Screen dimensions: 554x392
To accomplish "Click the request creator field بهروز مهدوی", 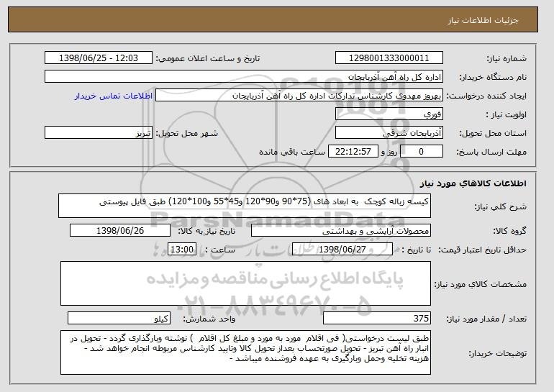I will [299, 96].
